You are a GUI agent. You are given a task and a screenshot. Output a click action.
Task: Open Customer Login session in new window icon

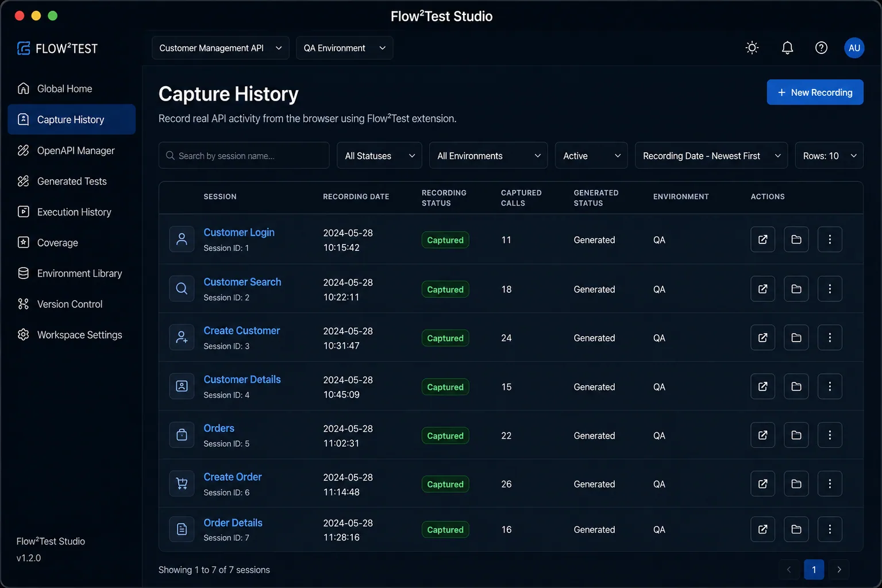click(x=762, y=239)
